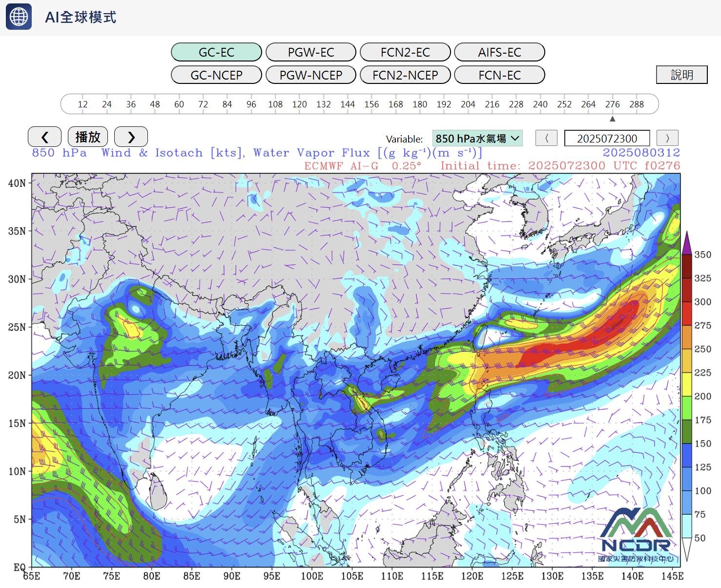Select forecast hour 12 on timeline
Viewport: 721px width, 588px height.
tap(83, 104)
